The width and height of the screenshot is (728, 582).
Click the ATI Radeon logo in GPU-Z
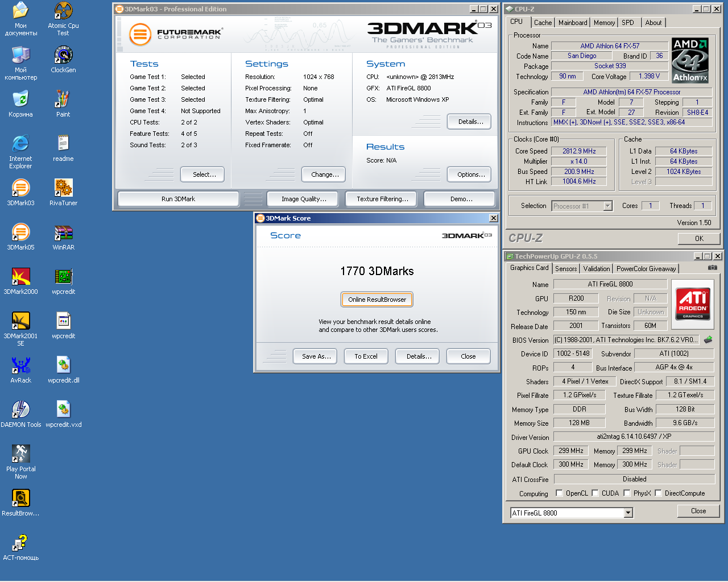point(693,305)
